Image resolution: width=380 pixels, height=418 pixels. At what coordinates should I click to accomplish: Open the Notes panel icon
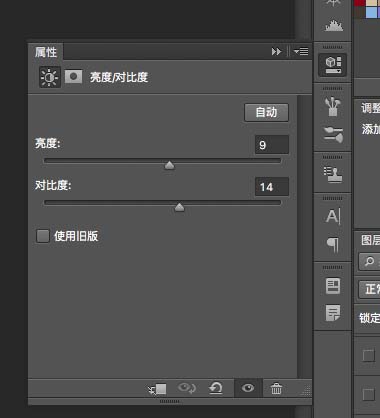pyautogui.click(x=333, y=313)
